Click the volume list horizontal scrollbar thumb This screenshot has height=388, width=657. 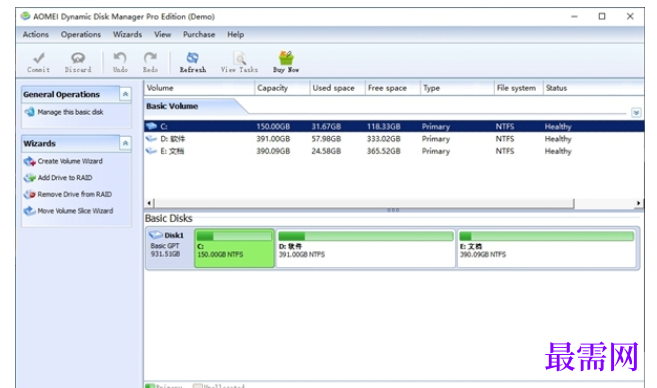pos(364,203)
